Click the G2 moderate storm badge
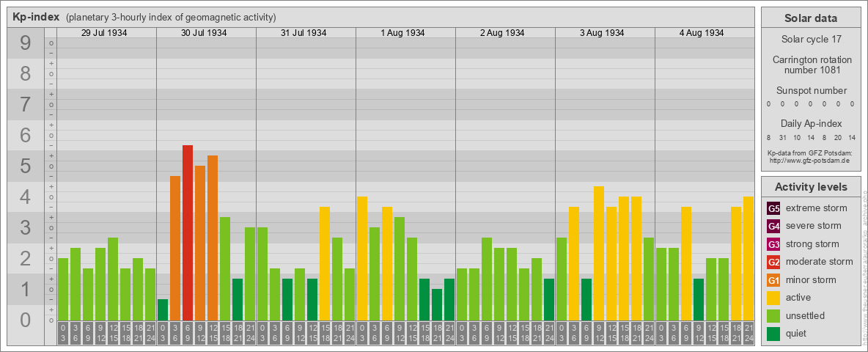This screenshot has width=868, height=352. (x=773, y=262)
